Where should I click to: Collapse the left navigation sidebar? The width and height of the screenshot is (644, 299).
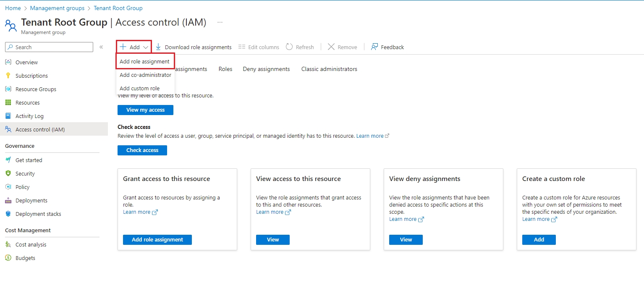coord(101,47)
